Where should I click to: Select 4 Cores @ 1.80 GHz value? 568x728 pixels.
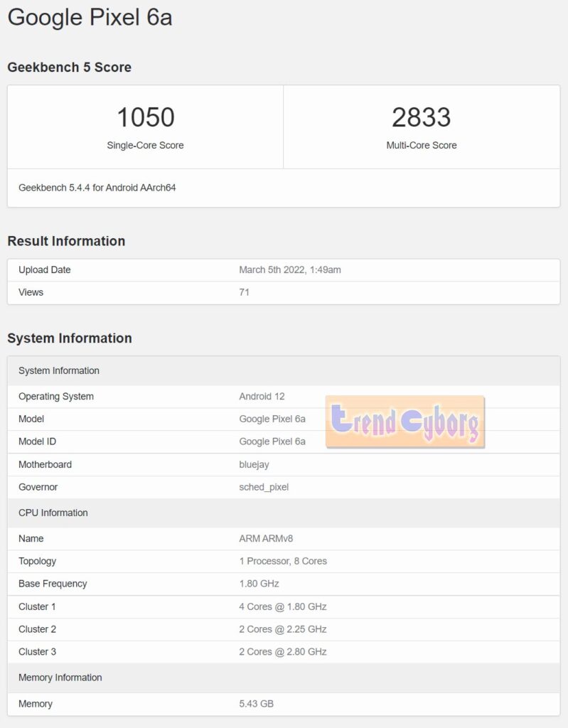coord(283,607)
